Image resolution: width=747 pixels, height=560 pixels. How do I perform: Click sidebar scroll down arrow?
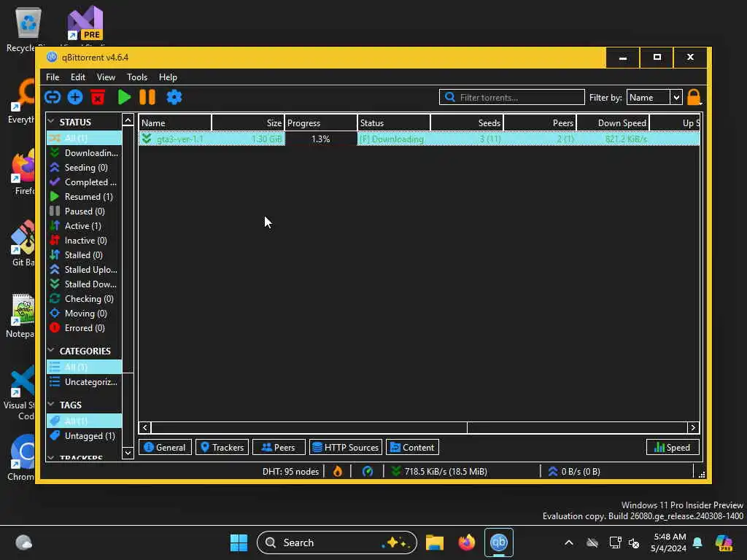(x=128, y=452)
